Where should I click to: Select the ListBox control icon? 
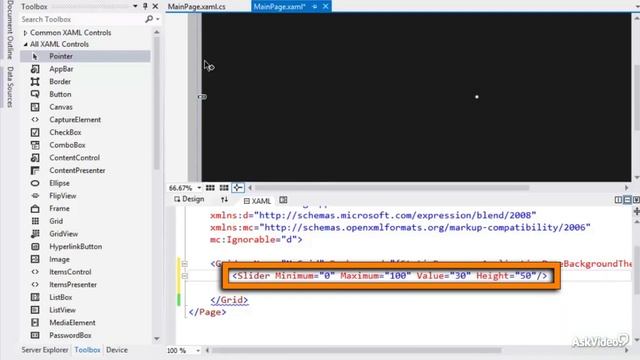[x=35, y=297]
